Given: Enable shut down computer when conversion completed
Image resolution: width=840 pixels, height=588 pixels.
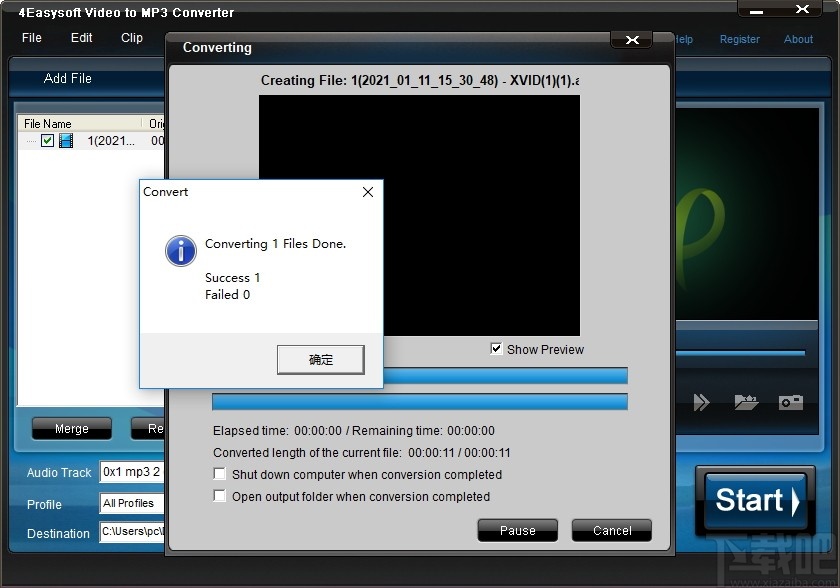Looking at the screenshot, I should pyautogui.click(x=219, y=474).
